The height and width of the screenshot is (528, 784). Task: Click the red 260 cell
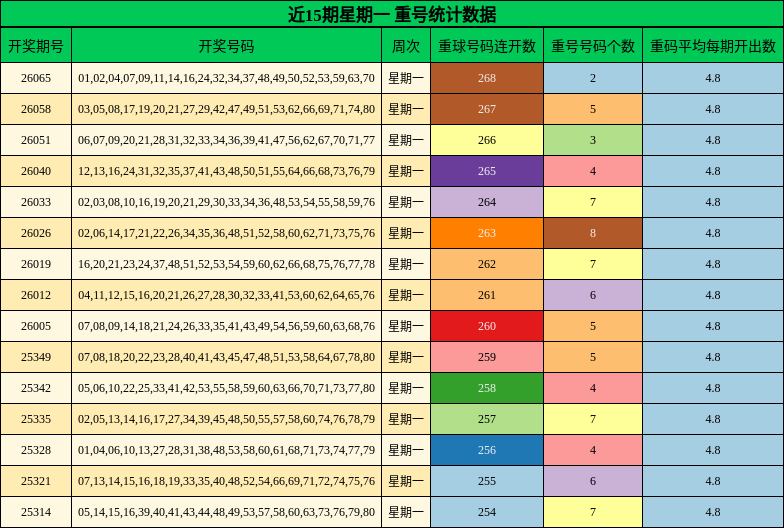click(x=487, y=326)
